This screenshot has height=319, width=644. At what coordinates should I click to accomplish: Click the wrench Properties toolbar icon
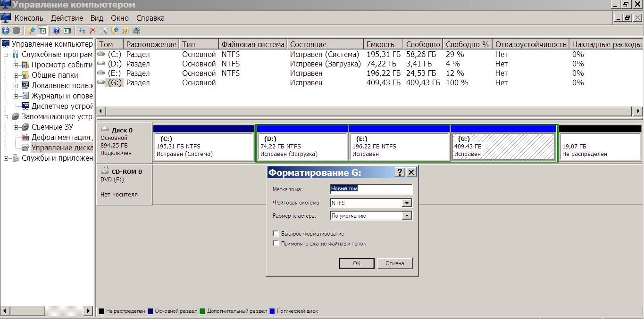tap(103, 31)
